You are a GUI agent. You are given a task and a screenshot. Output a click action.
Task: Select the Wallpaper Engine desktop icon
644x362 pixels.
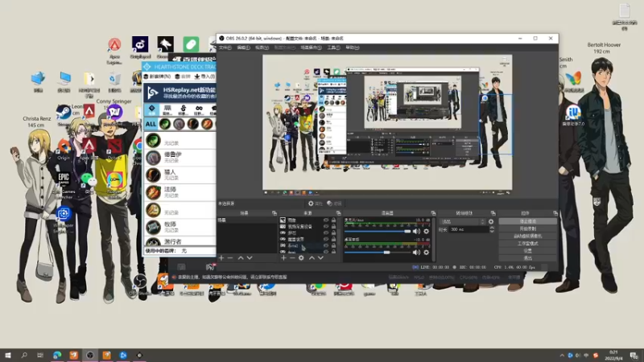tap(64, 220)
